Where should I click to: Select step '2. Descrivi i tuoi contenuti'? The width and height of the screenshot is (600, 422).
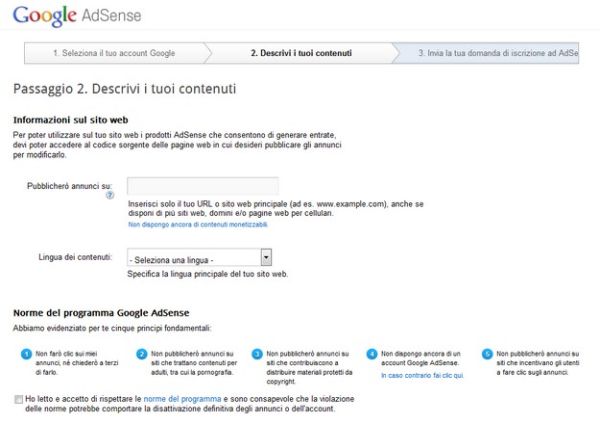[x=301, y=53]
